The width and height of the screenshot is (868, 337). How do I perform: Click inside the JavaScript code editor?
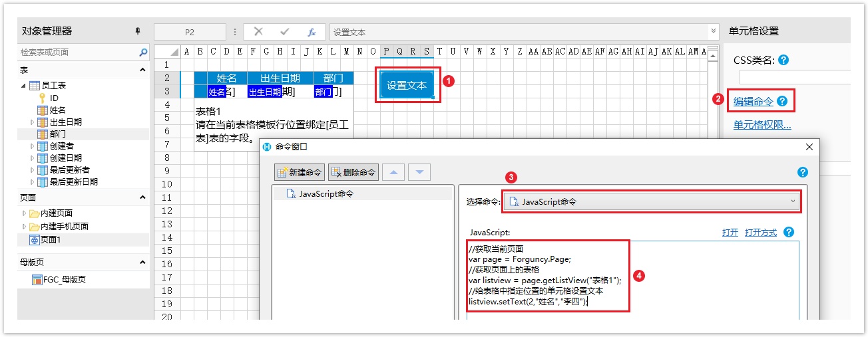pos(632,279)
